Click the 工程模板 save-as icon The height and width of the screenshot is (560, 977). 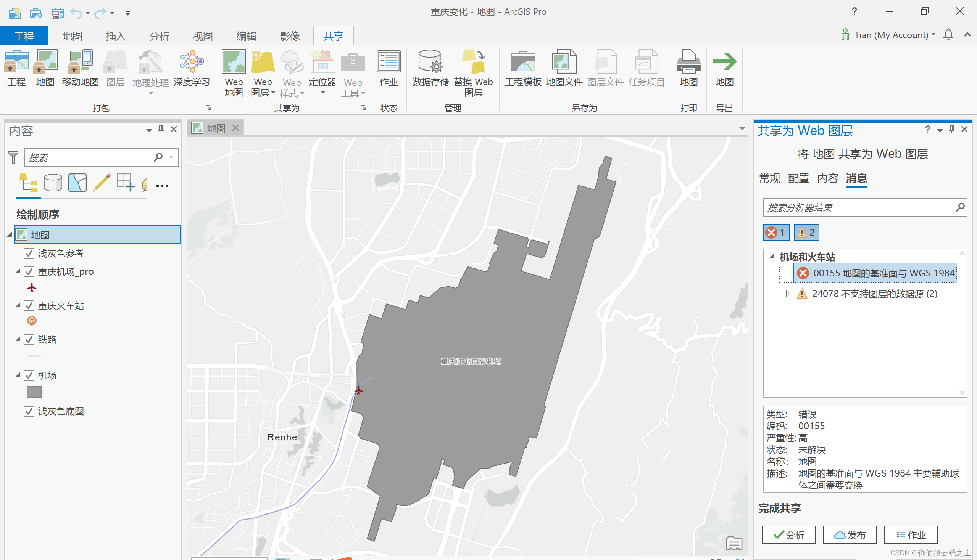click(523, 62)
